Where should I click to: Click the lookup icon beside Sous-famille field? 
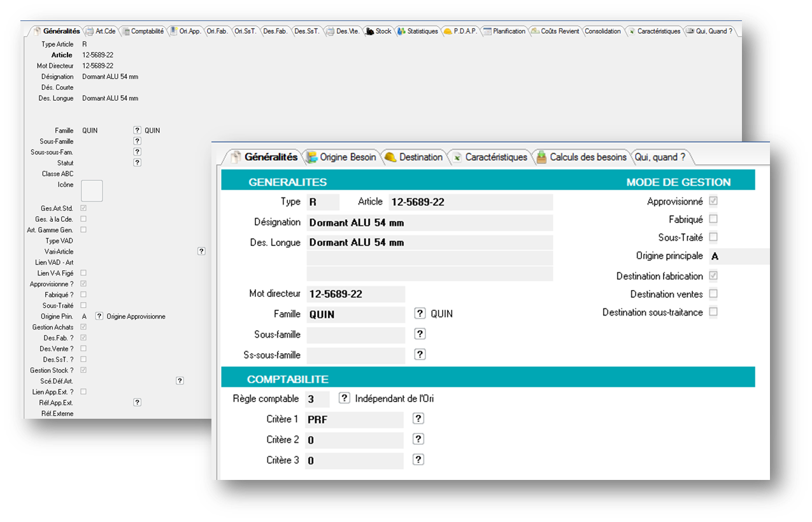[420, 334]
